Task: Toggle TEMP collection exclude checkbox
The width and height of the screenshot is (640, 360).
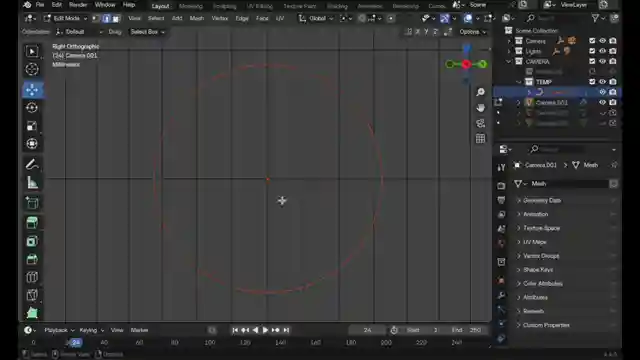Action: point(592,82)
